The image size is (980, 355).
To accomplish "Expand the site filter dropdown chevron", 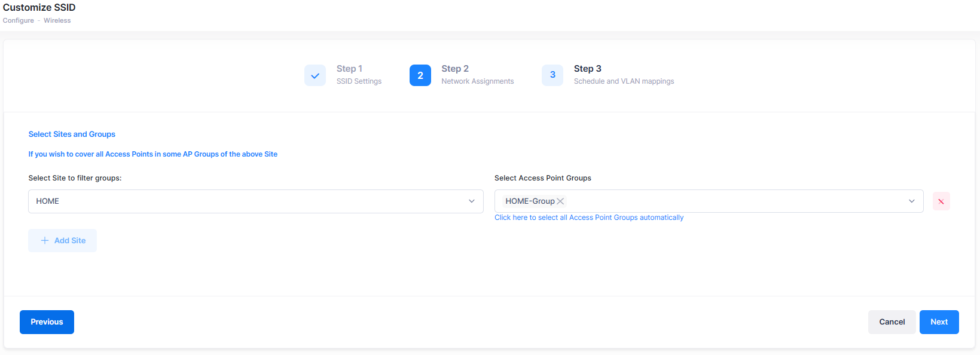I will point(472,201).
